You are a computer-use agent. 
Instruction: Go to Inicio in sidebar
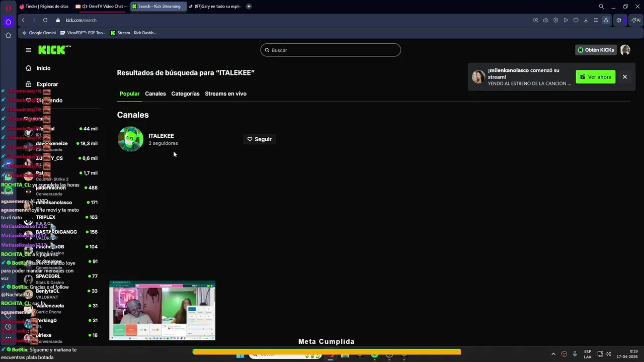tap(38, 68)
